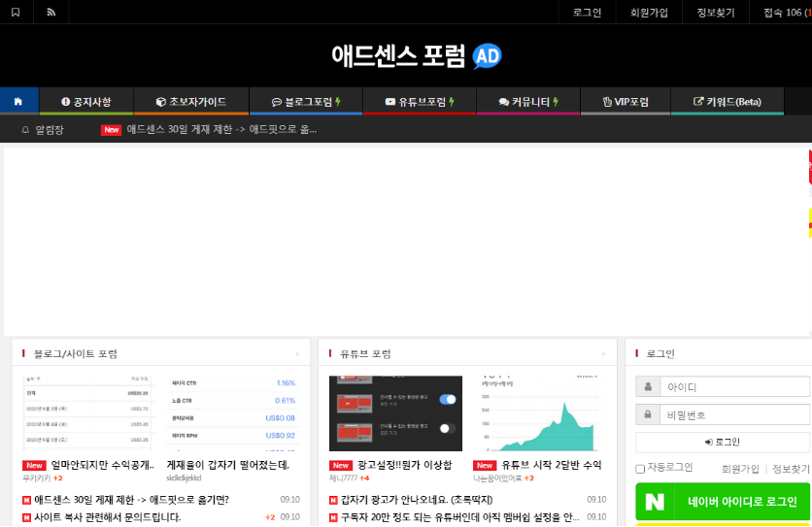Screen dimensions: 812x527
Task: Open the 초보자가이드 menu
Action: (x=191, y=102)
